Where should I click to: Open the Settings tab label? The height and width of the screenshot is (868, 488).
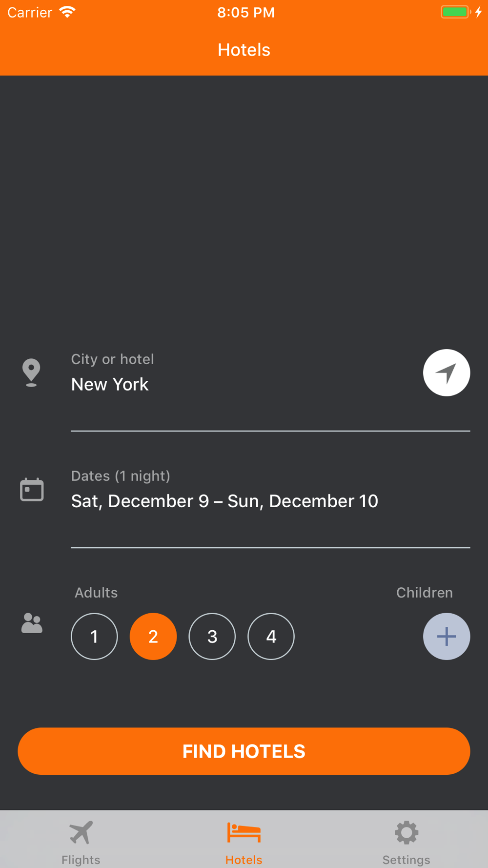407,860
